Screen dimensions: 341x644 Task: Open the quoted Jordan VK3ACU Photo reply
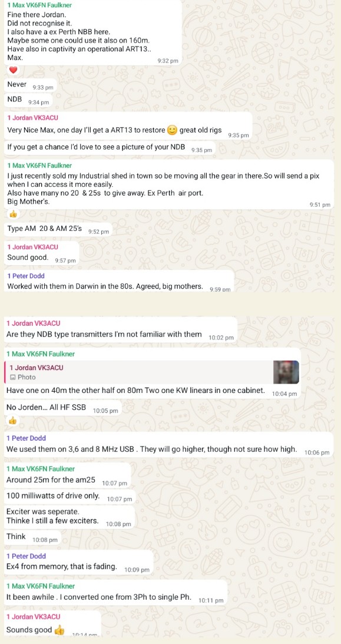(152, 372)
